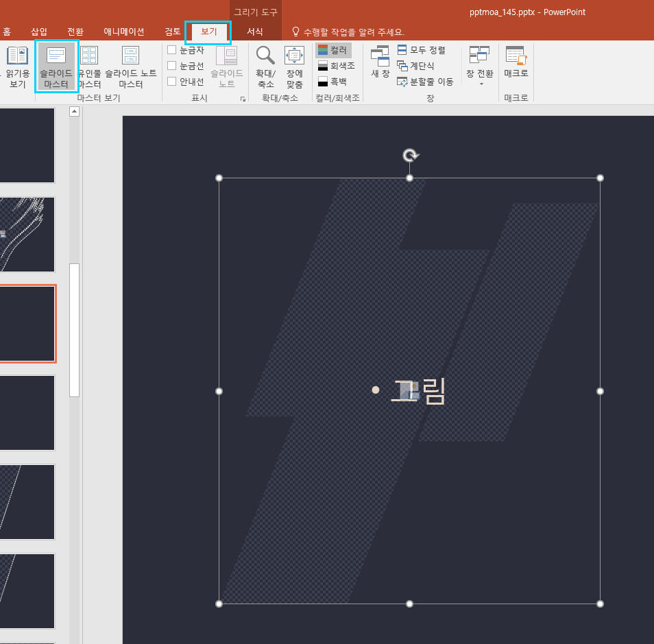Viewport: 654px width, 644px height.
Task: Open the 확대/축소 zoom dialog
Action: coord(265,67)
